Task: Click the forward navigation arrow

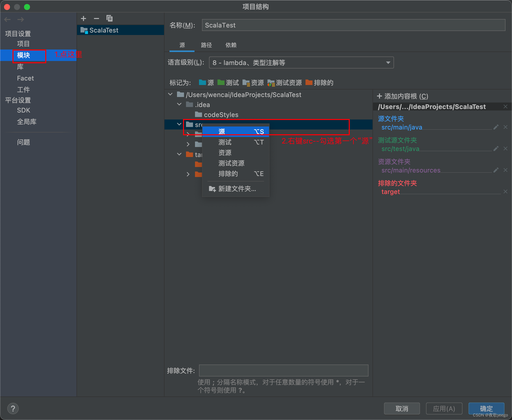Action: coord(21,19)
